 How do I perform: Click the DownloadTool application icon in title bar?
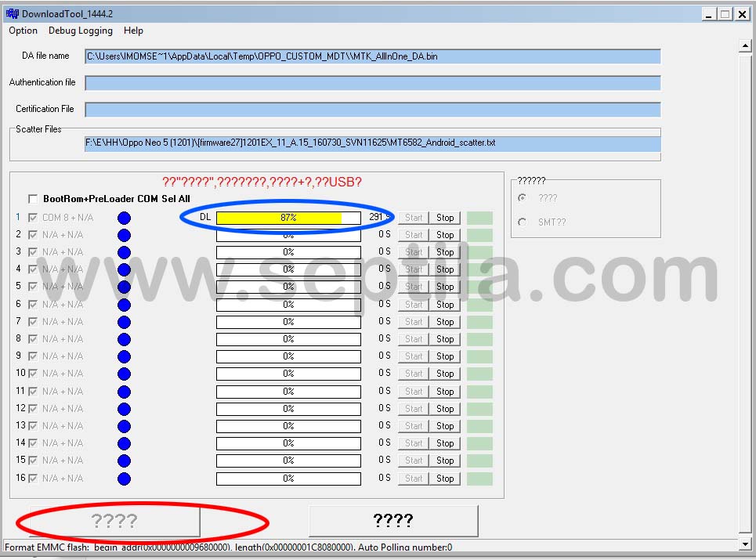tap(13, 13)
